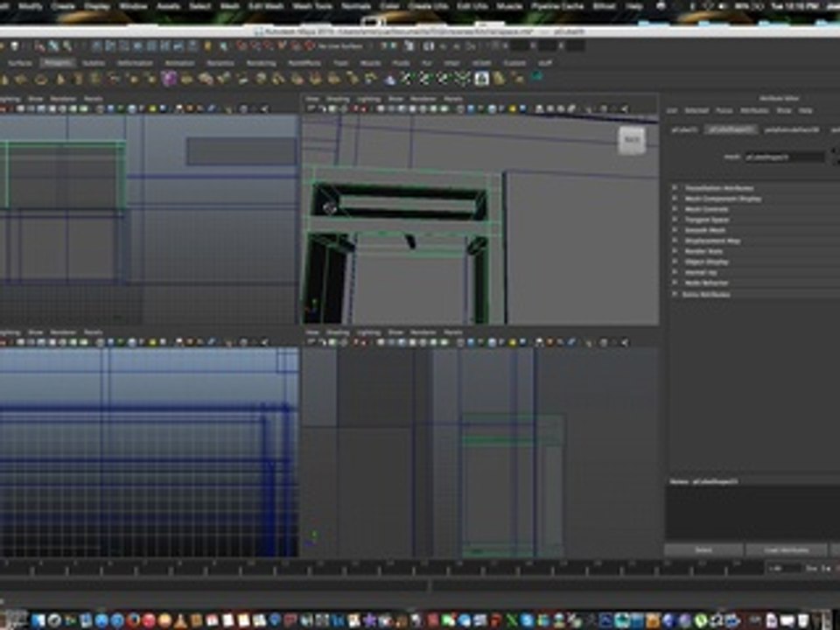This screenshot has width=840, height=630.
Task: Click select by component type icon in status line
Action: [x=67, y=46]
